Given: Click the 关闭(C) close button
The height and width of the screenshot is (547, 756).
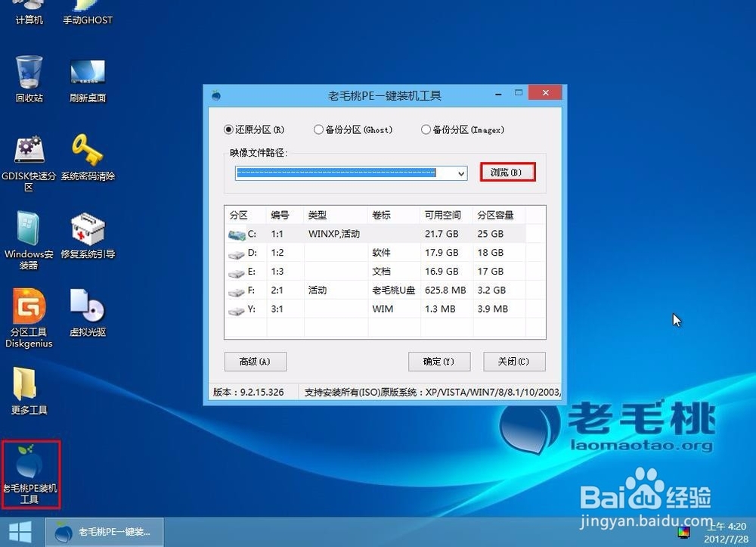Looking at the screenshot, I should pos(514,362).
